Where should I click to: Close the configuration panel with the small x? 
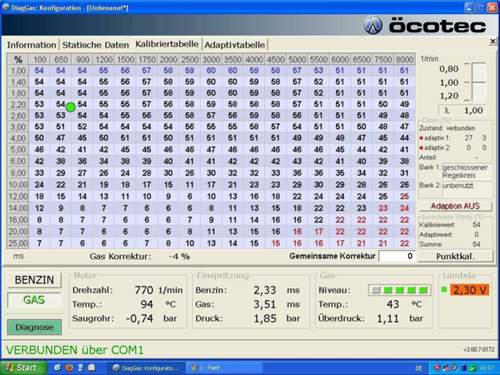(x=493, y=41)
